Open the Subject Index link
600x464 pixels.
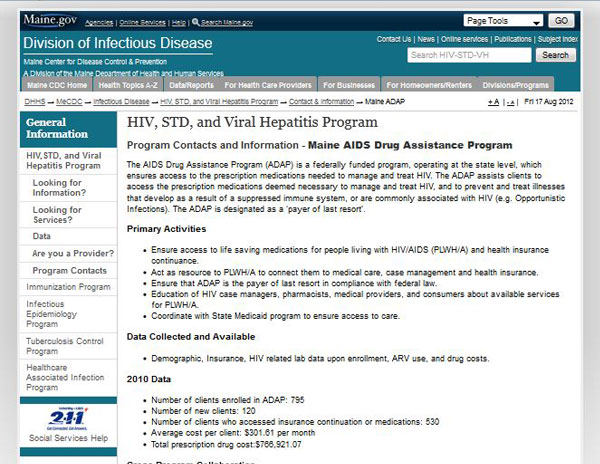click(x=558, y=39)
